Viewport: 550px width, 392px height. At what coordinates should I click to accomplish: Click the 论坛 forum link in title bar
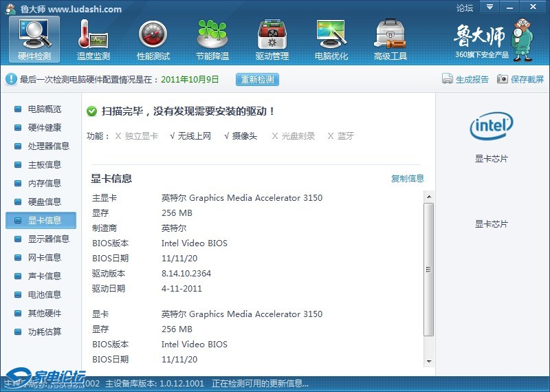[x=465, y=8]
